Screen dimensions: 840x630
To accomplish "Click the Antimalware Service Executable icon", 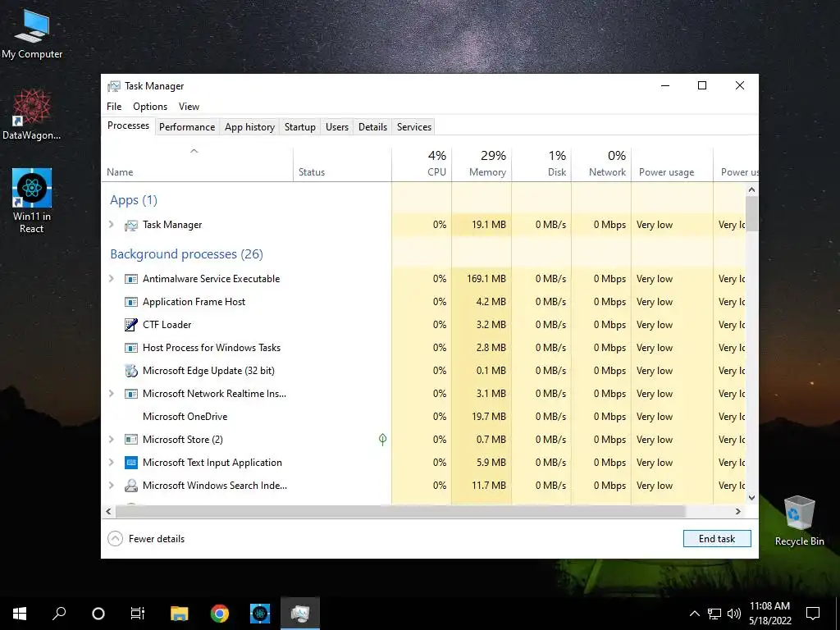I will pos(130,279).
